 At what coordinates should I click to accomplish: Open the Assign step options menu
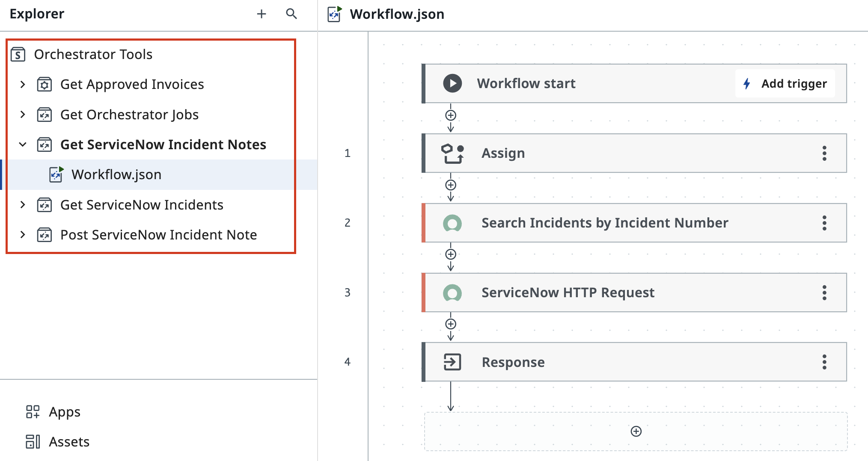pyautogui.click(x=824, y=153)
